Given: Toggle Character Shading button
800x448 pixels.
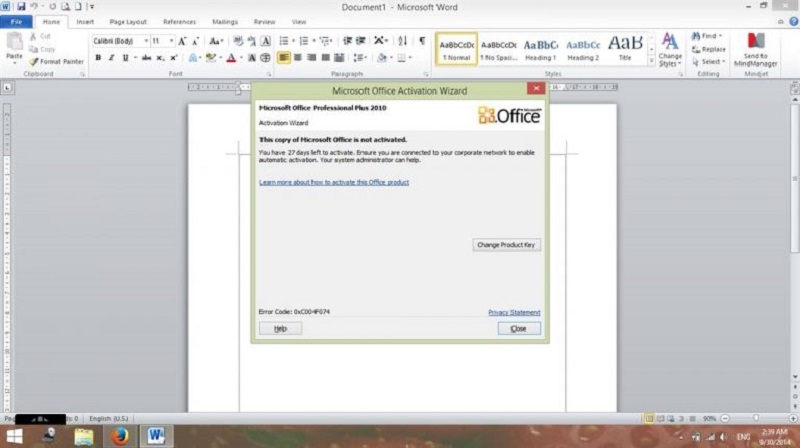Looking at the screenshot, I should (252, 58).
